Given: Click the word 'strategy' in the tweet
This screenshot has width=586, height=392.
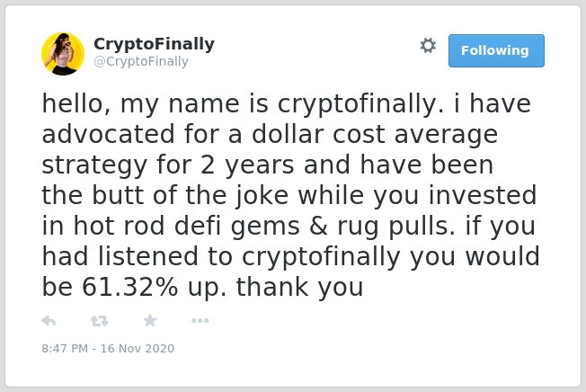Looking at the screenshot, I should click(94, 165).
